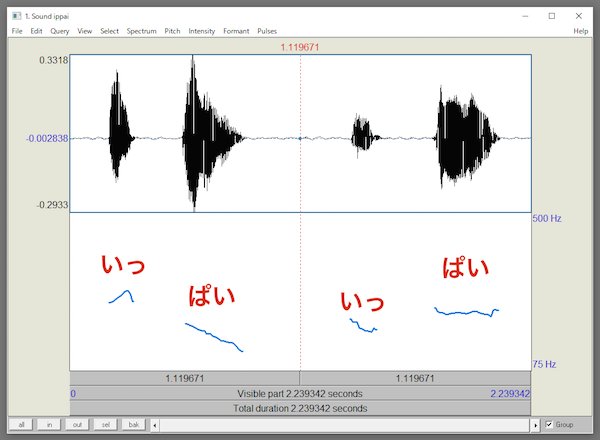Click the red cursor time 1.119671 at top
The width and height of the screenshot is (600, 440).
pyautogui.click(x=300, y=47)
